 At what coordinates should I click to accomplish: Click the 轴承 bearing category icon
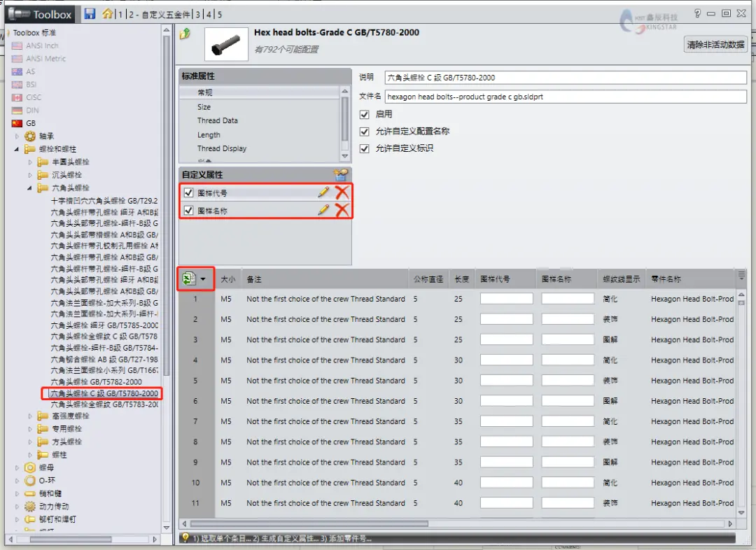coord(30,136)
